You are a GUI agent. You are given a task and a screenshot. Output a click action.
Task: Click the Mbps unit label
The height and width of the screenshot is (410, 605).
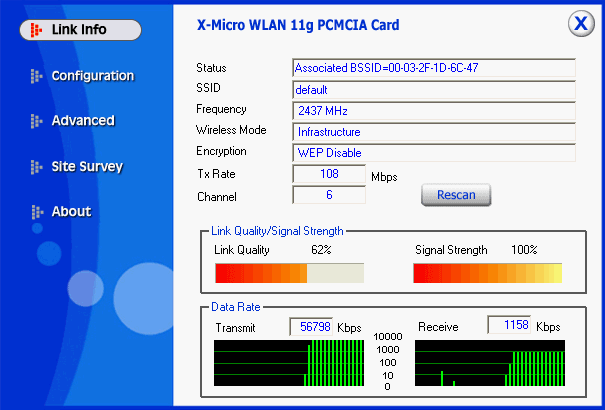(x=384, y=177)
